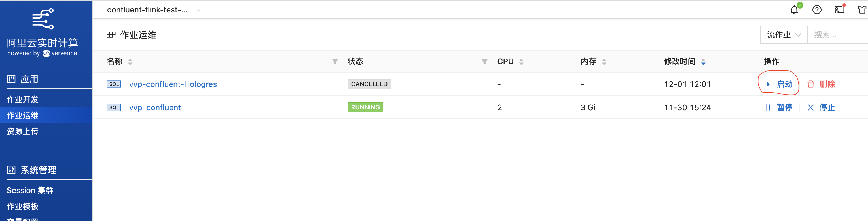Filter the 状态 column with funnel icon

point(484,61)
